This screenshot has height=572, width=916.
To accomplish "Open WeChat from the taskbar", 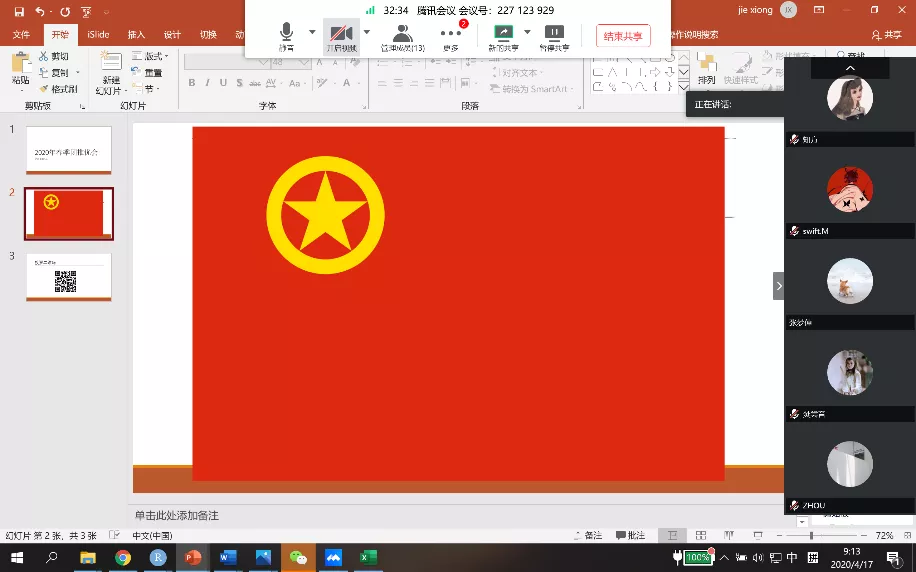I will pyautogui.click(x=298, y=557).
